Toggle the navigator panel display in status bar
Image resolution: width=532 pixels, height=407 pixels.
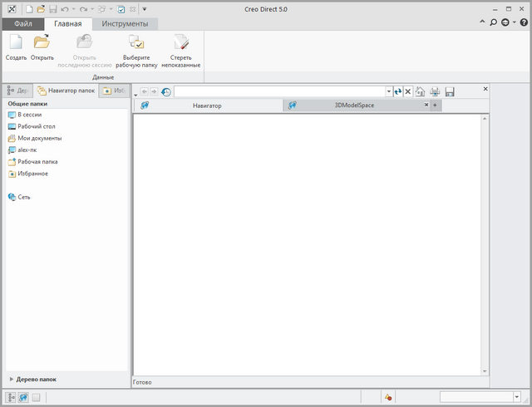12,397
